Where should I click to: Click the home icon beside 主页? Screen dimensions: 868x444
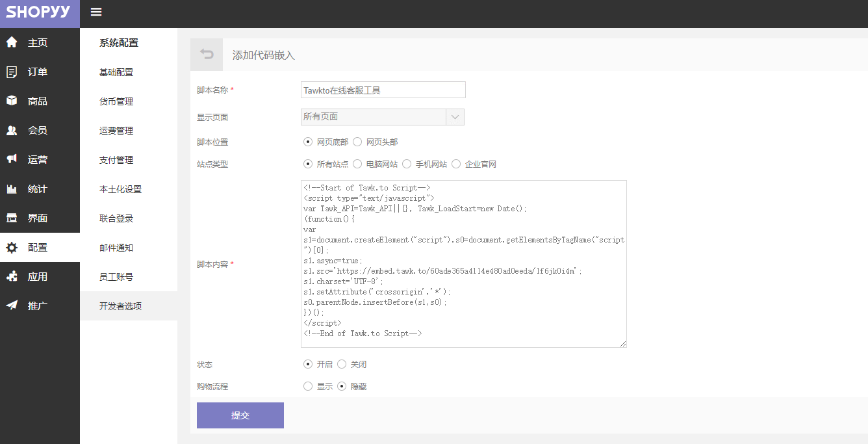pos(12,42)
